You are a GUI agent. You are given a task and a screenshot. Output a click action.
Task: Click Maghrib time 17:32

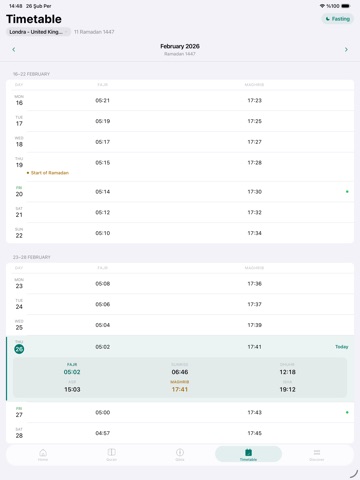255,212
